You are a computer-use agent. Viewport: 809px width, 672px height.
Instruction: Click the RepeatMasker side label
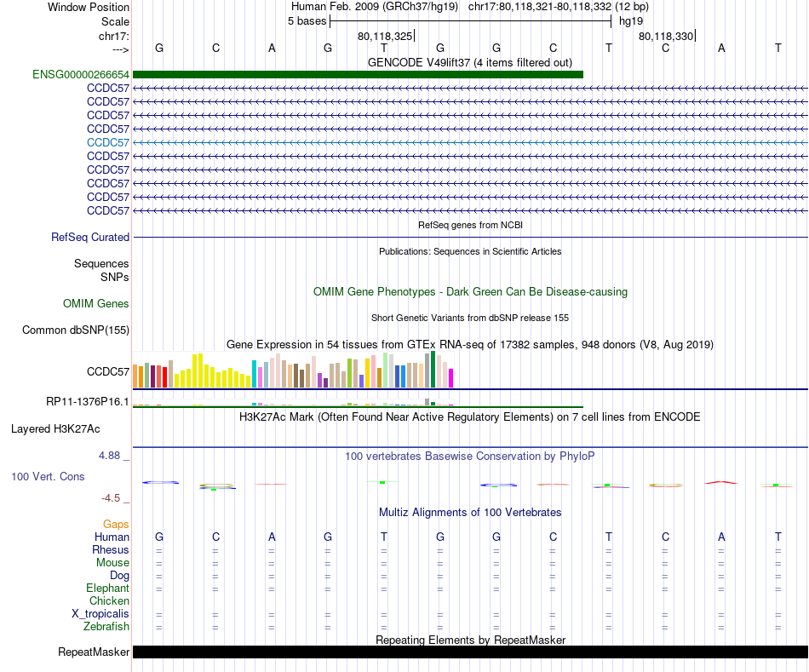tap(94, 652)
